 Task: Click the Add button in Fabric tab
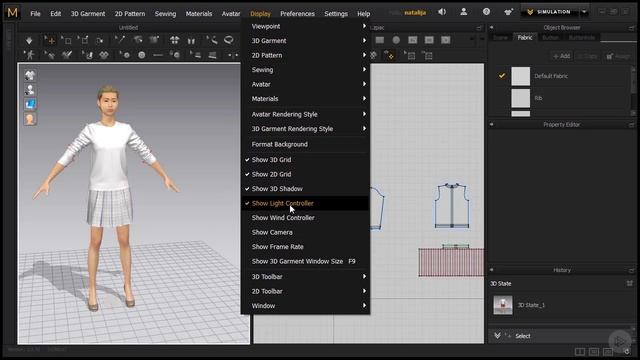pos(561,56)
